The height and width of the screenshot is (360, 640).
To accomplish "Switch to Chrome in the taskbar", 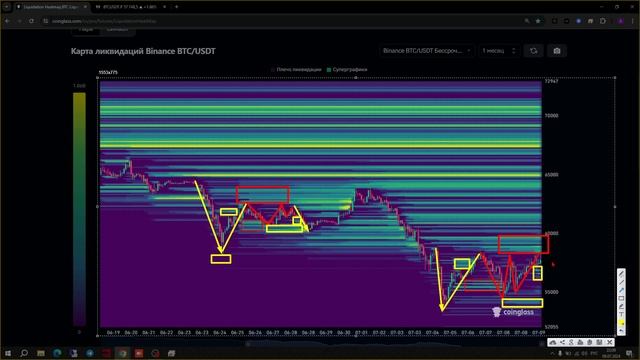I will click(122, 353).
